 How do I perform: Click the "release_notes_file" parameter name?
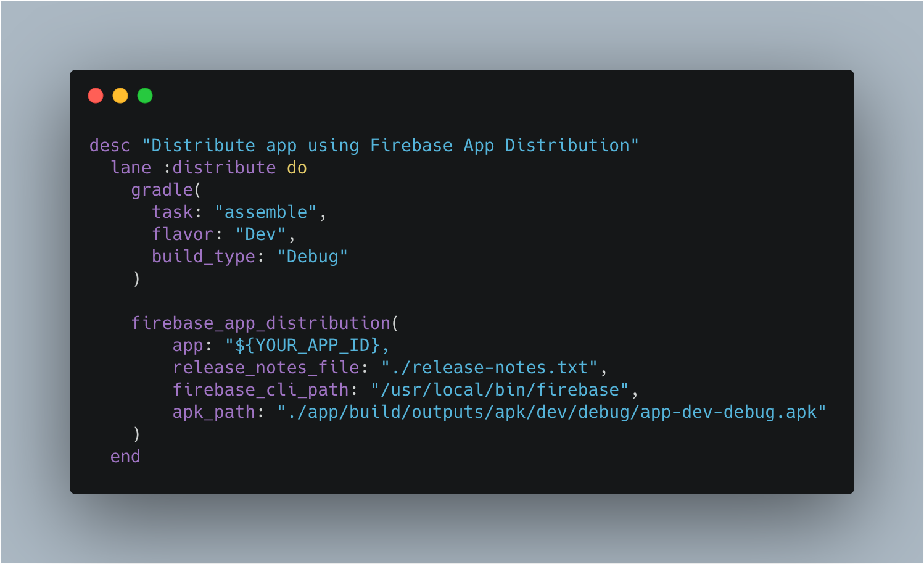(266, 368)
